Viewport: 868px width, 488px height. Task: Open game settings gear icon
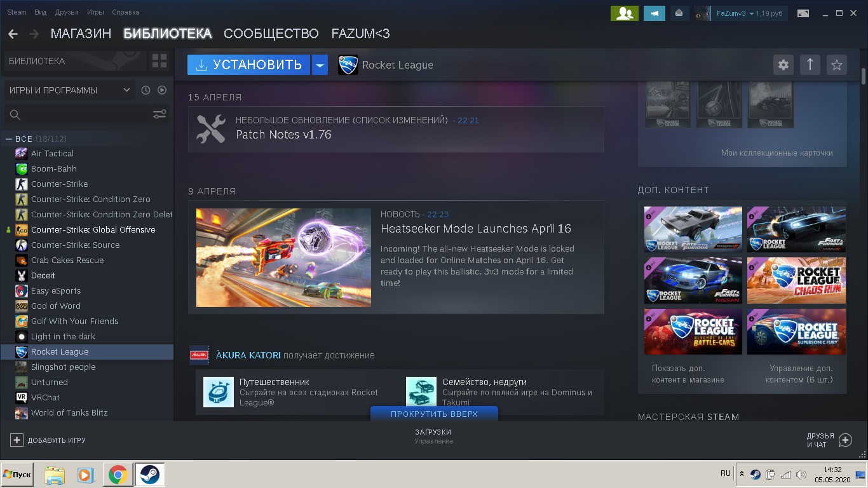(783, 65)
